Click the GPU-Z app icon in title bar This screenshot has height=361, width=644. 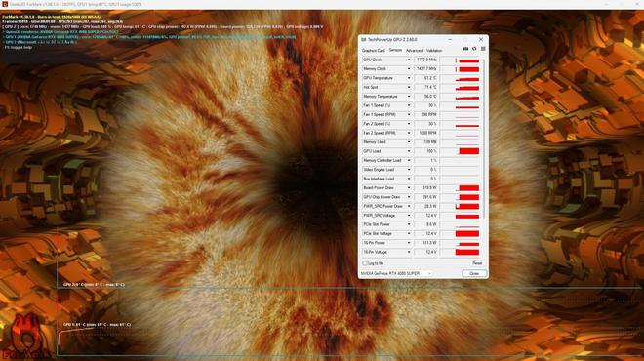click(x=364, y=39)
